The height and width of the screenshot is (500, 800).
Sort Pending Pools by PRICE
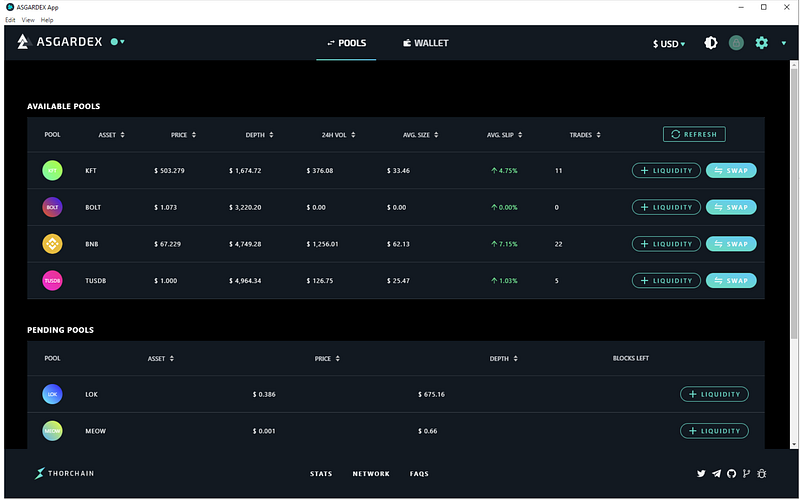(327, 359)
